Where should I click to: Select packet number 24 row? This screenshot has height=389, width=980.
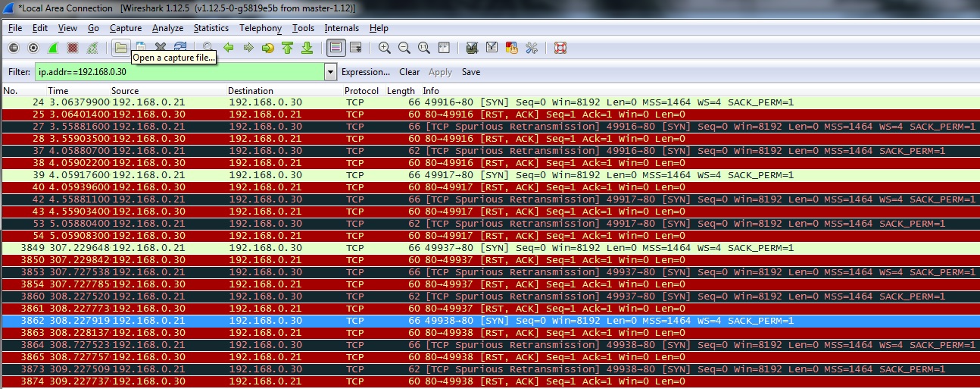[x=490, y=102]
